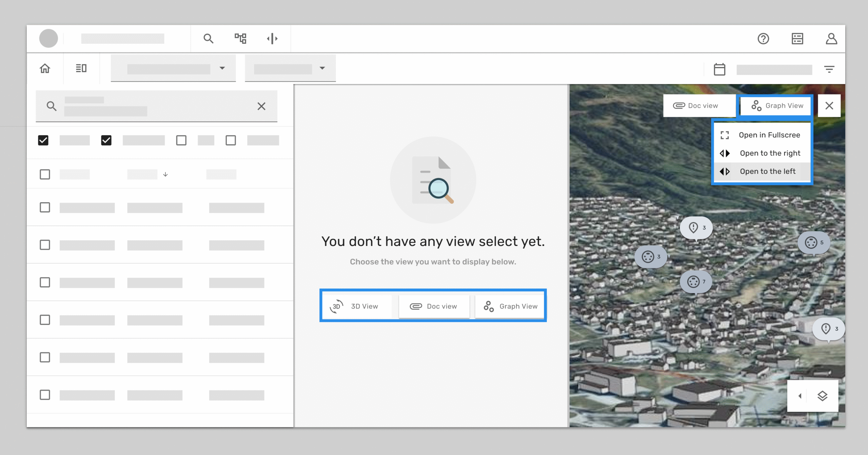Uncheck the first checked filter checkbox
Image resolution: width=868 pixels, height=455 pixels.
[x=43, y=140]
